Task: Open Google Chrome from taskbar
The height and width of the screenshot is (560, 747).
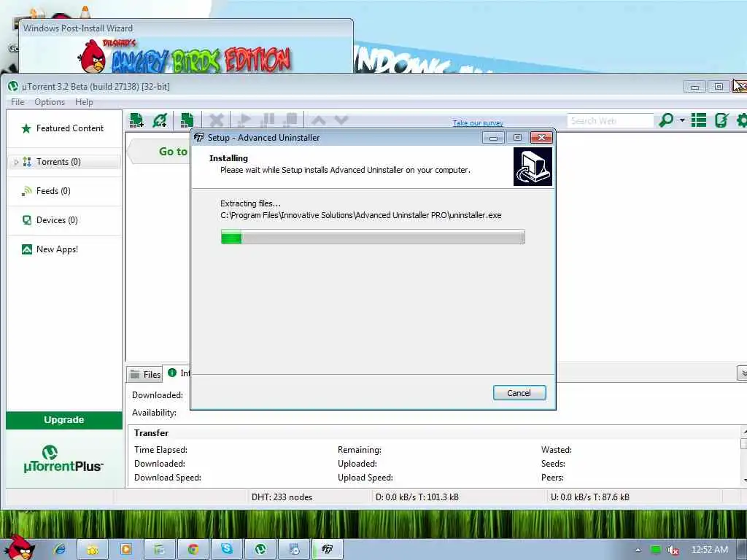Action: (193, 550)
